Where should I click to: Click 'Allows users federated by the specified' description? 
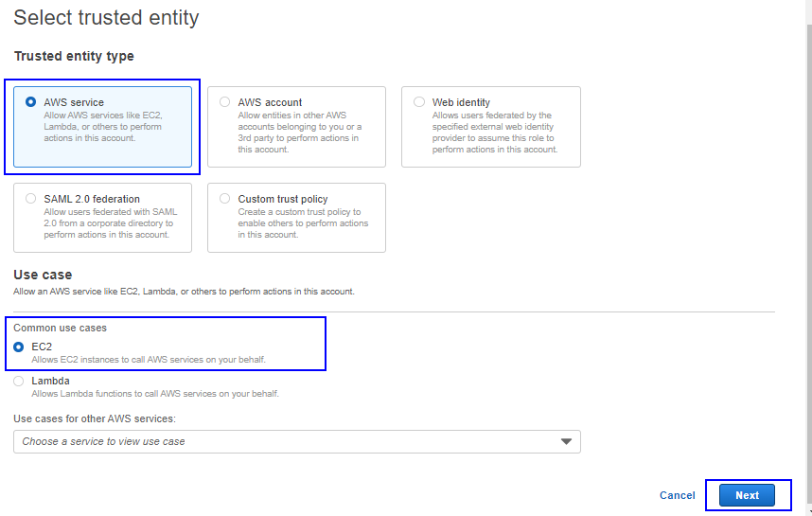[495, 133]
